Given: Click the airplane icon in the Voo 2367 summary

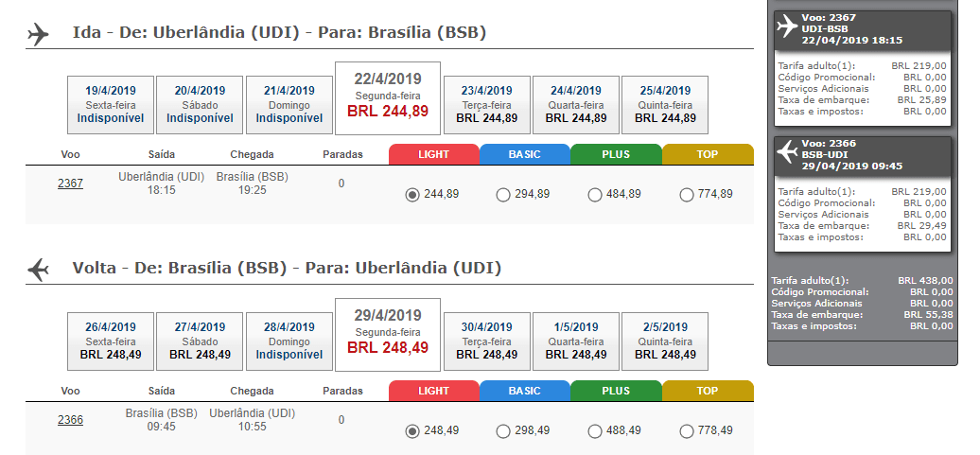Looking at the screenshot, I should (787, 26).
